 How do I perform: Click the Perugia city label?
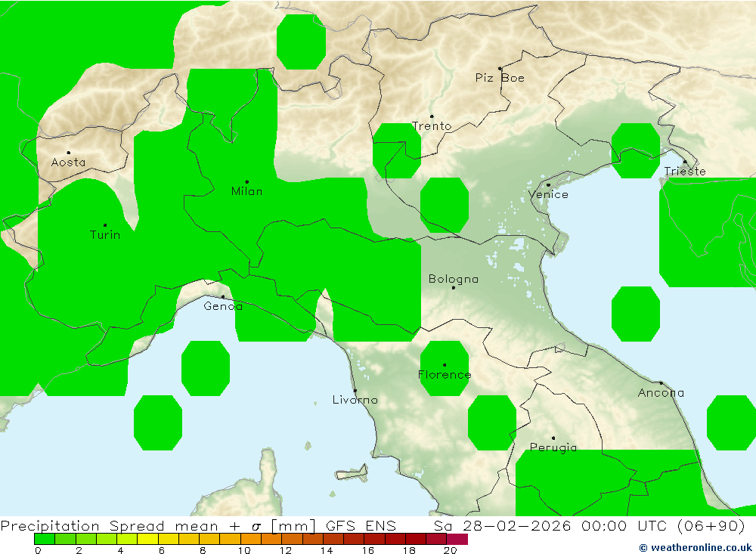553,447
